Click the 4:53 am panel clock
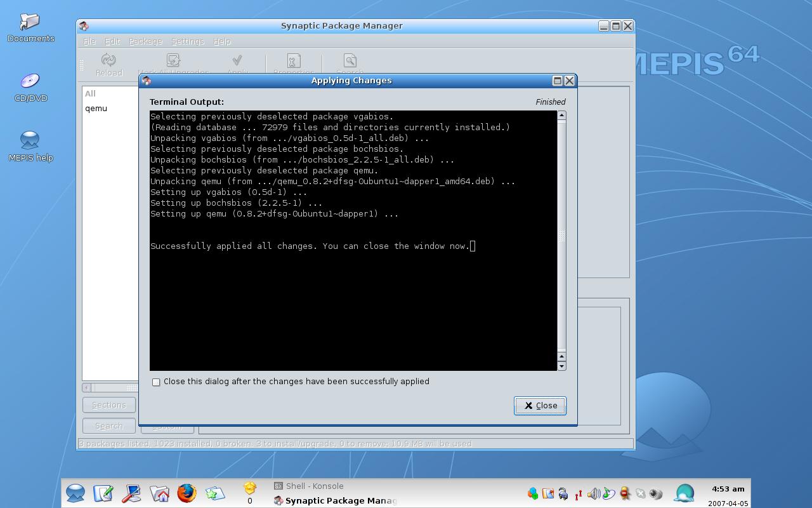Screen dimensions: 812x508 pyautogui.click(x=728, y=489)
